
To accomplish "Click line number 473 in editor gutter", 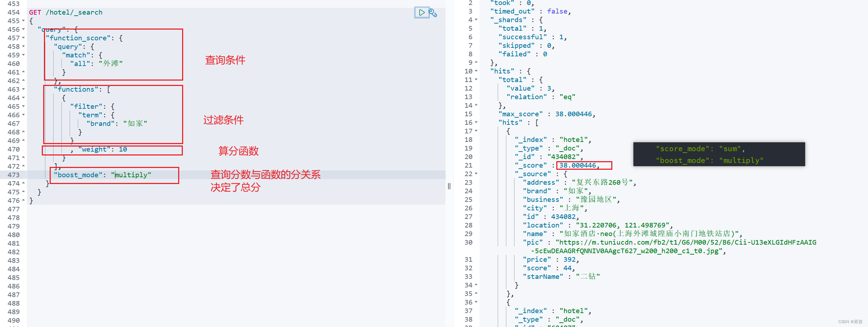I will coord(14,175).
